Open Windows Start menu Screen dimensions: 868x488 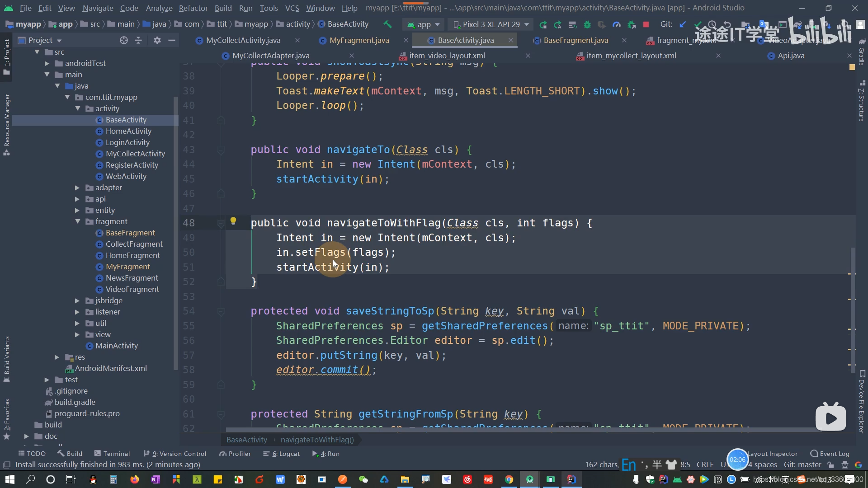[x=10, y=479]
